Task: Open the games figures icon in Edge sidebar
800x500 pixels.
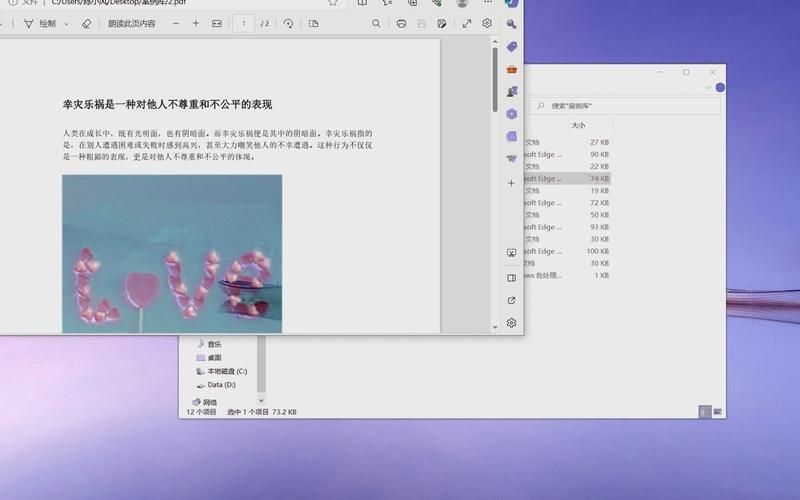Action: click(512, 91)
